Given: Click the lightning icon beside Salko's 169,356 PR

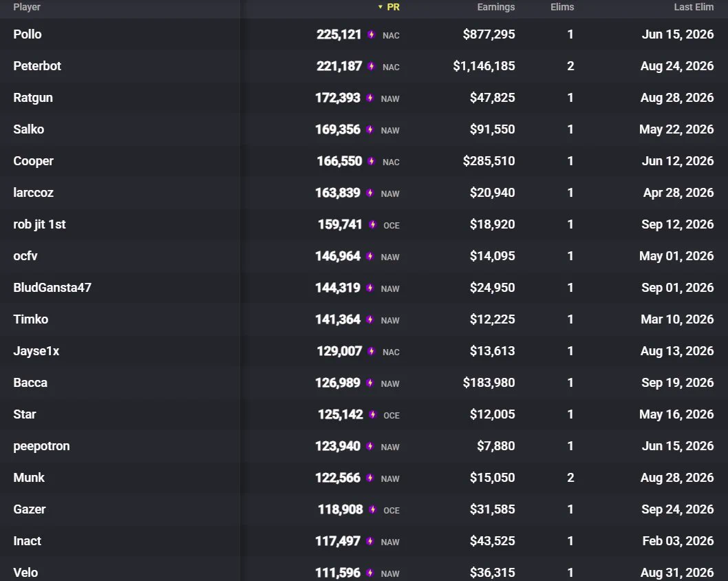Looking at the screenshot, I should (370, 129).
